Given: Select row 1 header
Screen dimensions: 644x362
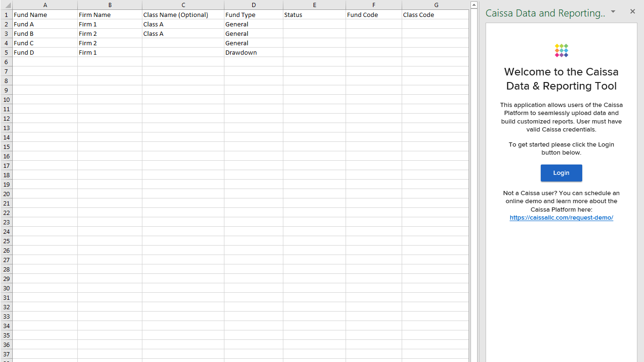Looking at the screenshot, I should coord(6,15).
